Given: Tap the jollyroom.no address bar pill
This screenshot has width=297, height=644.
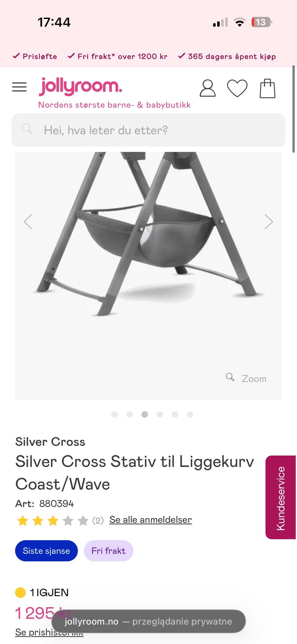Looking at the screenshot, I should (148, 621).
